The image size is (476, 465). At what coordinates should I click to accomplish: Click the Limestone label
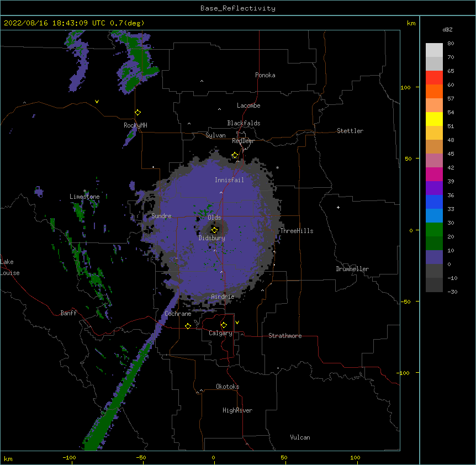pyautogui.click(x=84, y=197)
